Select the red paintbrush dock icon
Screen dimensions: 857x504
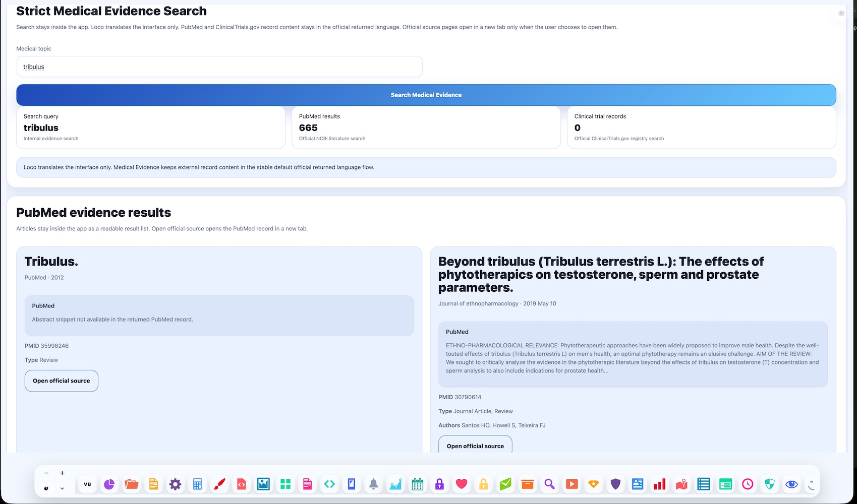[219, 484]
